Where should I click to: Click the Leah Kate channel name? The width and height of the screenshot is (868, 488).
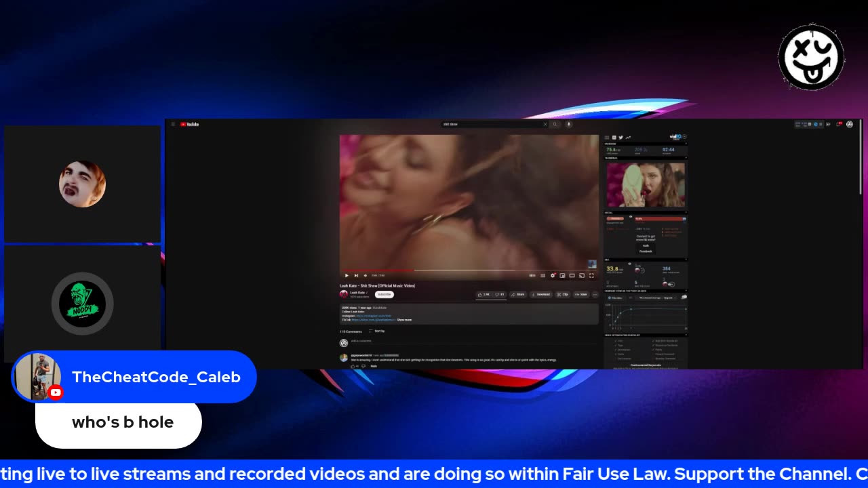[x=357, y=292]
